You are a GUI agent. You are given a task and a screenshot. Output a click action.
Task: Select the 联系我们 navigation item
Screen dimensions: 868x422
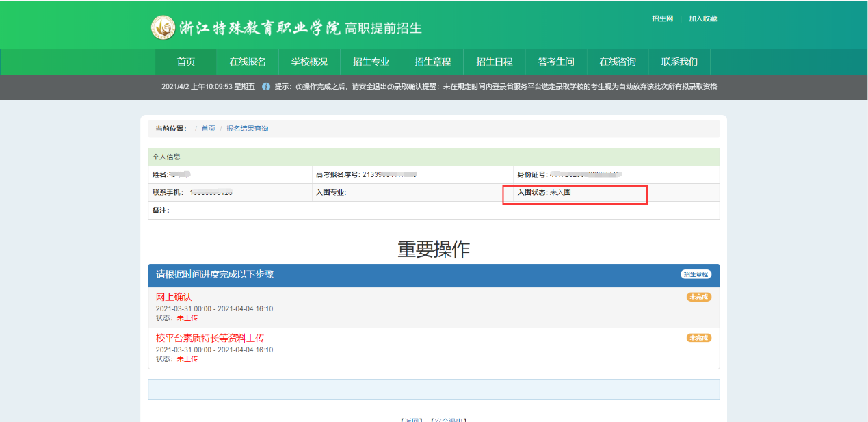point(679,62)
